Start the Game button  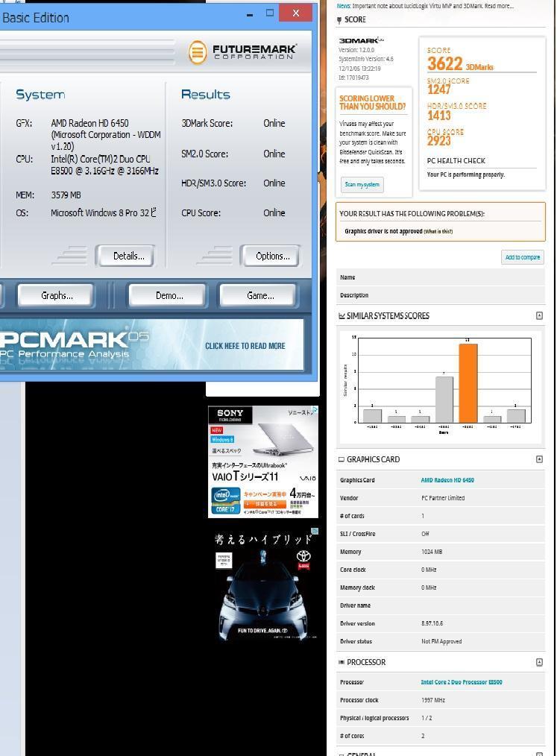pyautogui.click(x=258, y=295)
